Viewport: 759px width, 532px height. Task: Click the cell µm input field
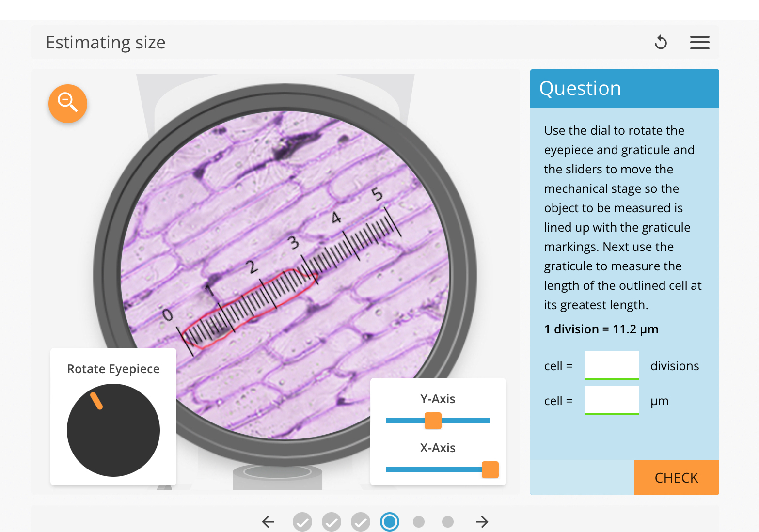(x=611, y=400)
